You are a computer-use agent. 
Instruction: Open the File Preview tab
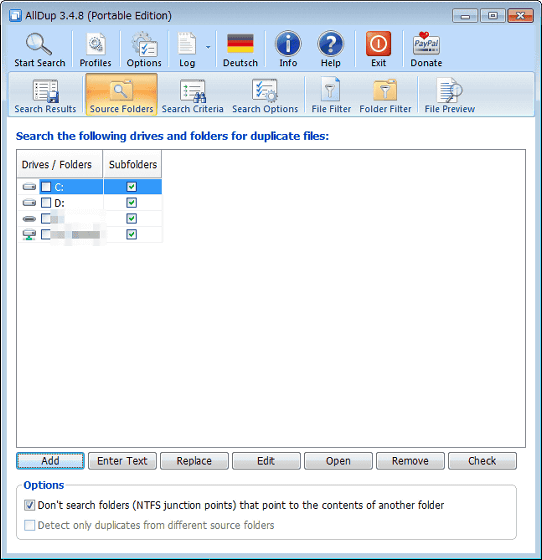[450, 96]
